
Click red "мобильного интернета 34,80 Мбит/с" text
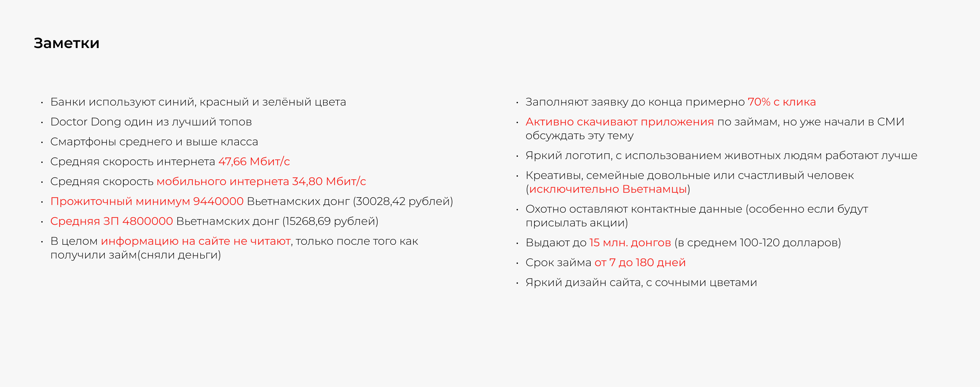click(261, 181)
